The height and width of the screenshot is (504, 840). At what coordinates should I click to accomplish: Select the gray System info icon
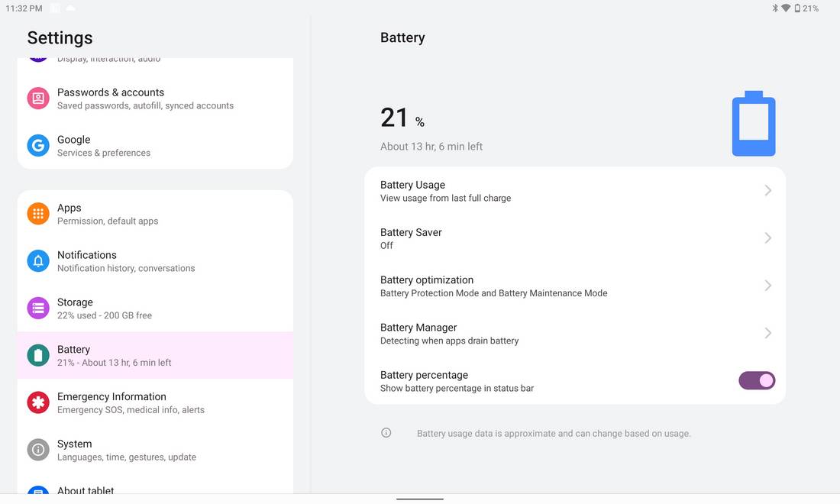(x=38, y=450)
